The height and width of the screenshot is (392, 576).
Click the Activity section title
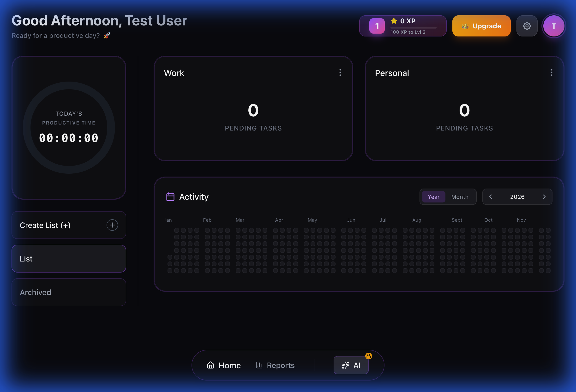coord(194,197)
